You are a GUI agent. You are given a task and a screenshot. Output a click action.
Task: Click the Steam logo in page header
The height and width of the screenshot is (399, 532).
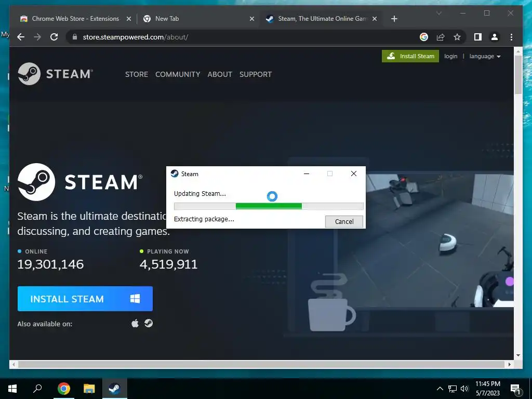coord(55,74)
